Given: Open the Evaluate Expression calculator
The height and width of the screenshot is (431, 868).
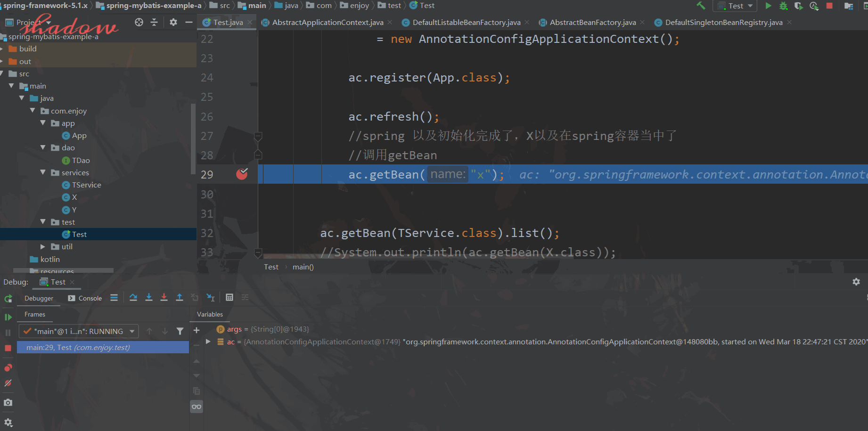Looking at the screenshot, I should coord(229,298).
